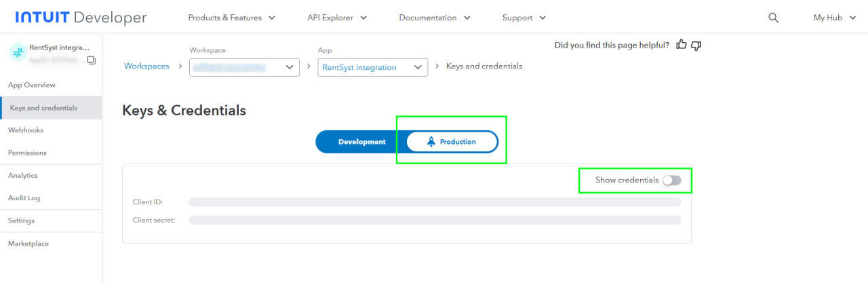The width and height of the screenshot is (868, 283).
Task: Go to Workspaces breadcrumb link
Action: coord(146,66)
